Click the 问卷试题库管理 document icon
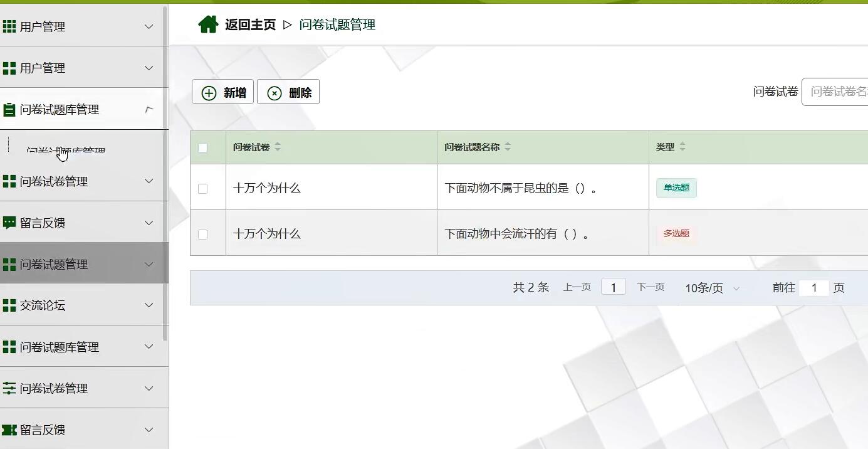This screenshot has width=868, height=449. (x=9, y=108)
